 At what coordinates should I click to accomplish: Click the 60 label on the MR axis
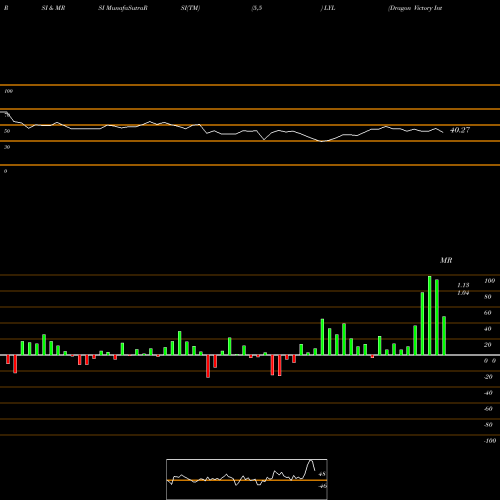(488, 313)
